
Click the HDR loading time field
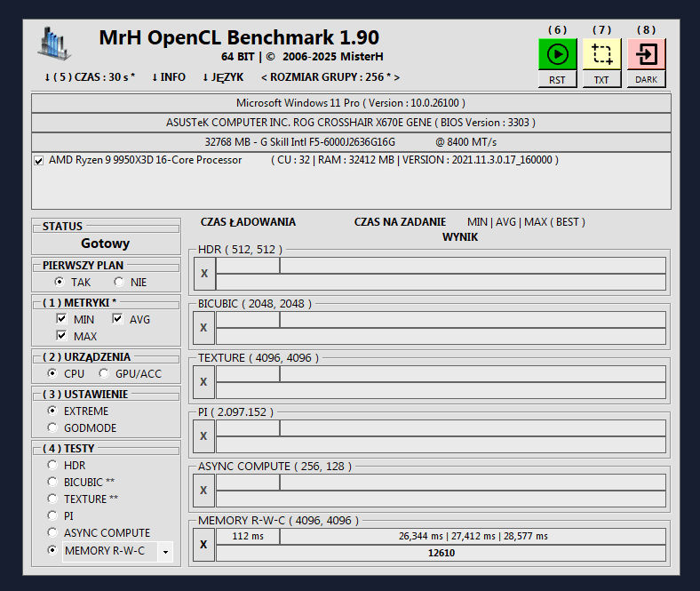[x=248, y=266]
